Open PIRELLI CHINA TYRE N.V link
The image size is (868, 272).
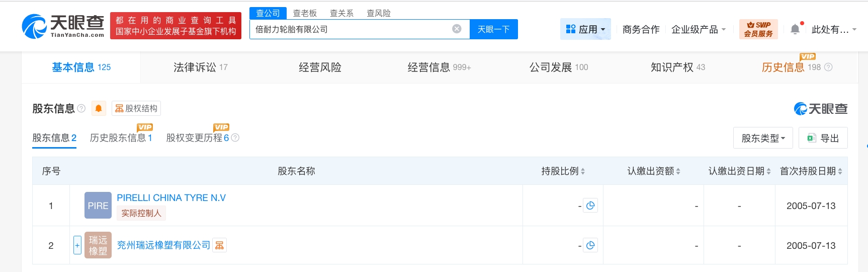point(171,198)
